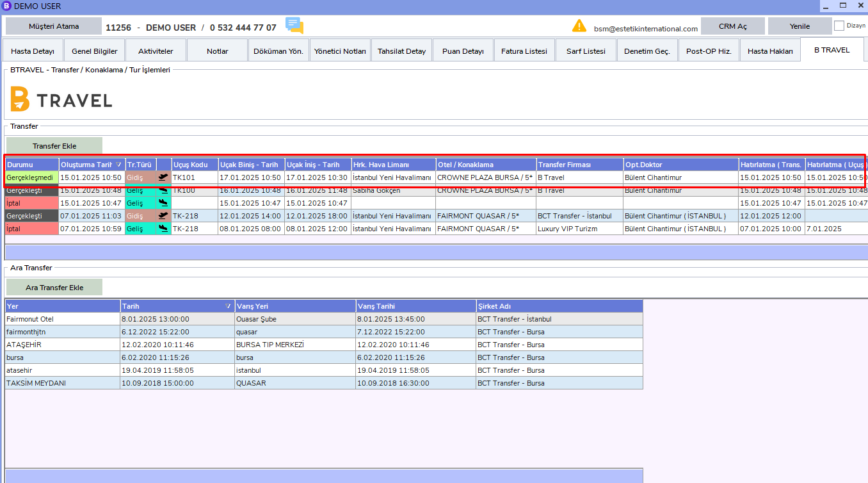Image resolution: width=868 pixels, height=483 pixels.
Task: Switch to Yönetici Notları tab
Action: [x=341, y=51]
